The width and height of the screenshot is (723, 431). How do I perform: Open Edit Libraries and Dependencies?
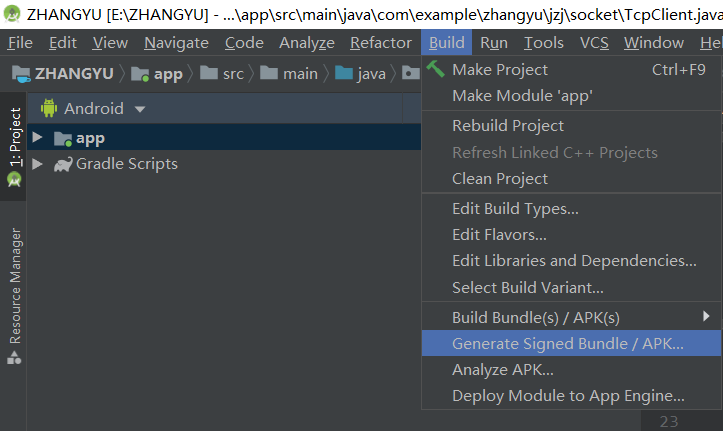point(571,261)
